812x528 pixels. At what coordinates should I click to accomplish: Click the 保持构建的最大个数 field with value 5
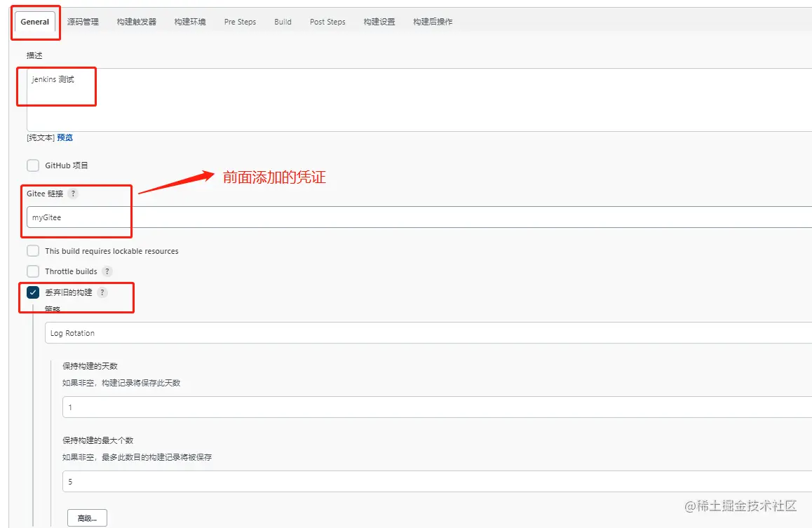click(437, 482)
